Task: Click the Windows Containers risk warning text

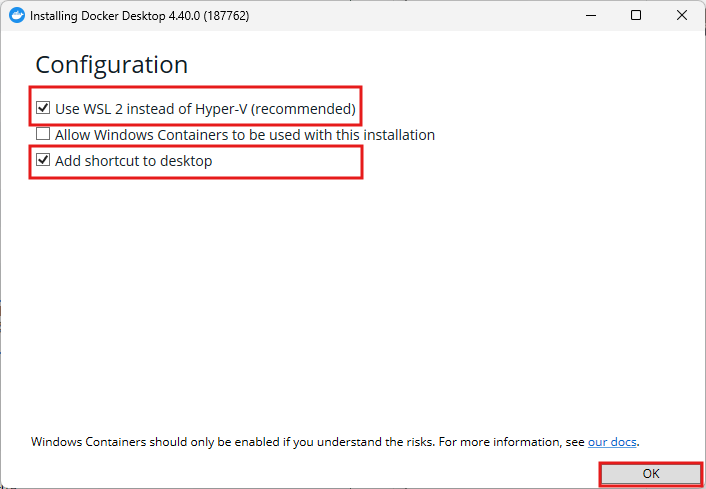Action: click(x=335, y=442)
